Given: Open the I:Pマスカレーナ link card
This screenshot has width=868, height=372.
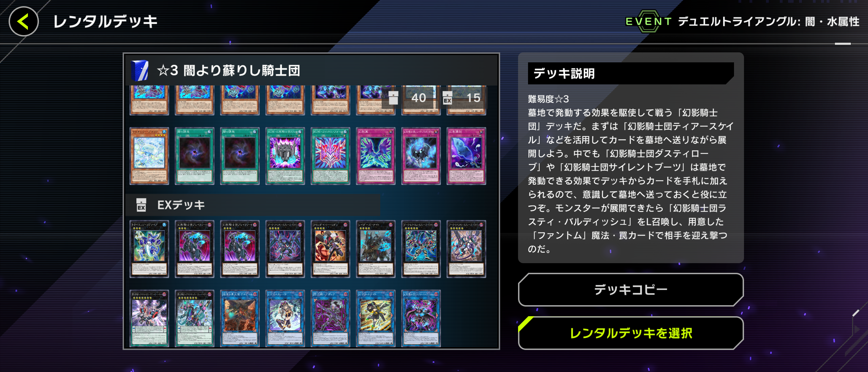Looking at the screenshot, I should click(x=285, y=319).
